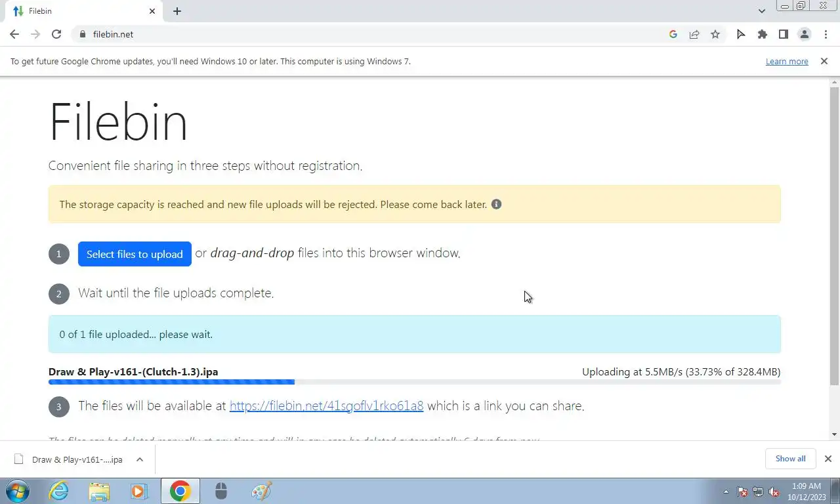Open the clock showing 1:09 AM

pyautogui.click(x=806, y=492)
